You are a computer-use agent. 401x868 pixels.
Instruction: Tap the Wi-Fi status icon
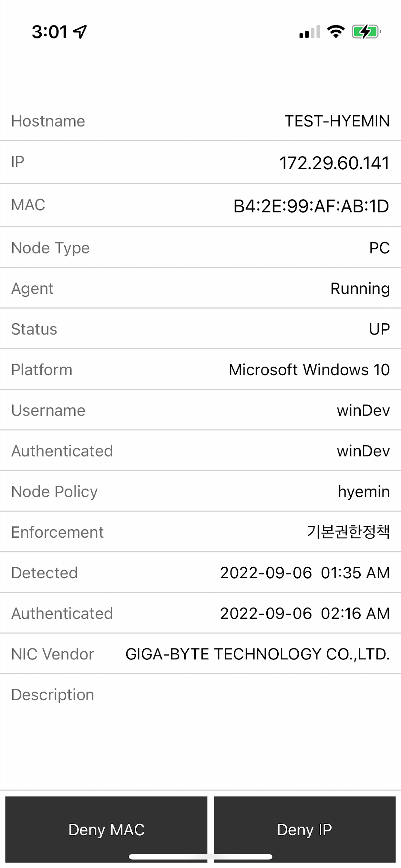coord(336,32)
